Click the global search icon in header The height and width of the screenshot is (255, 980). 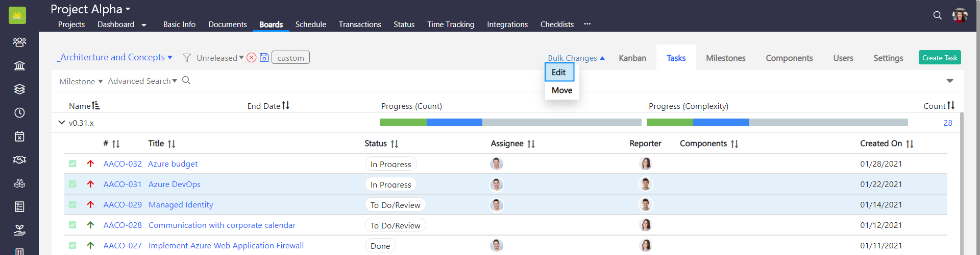[937, 15]
